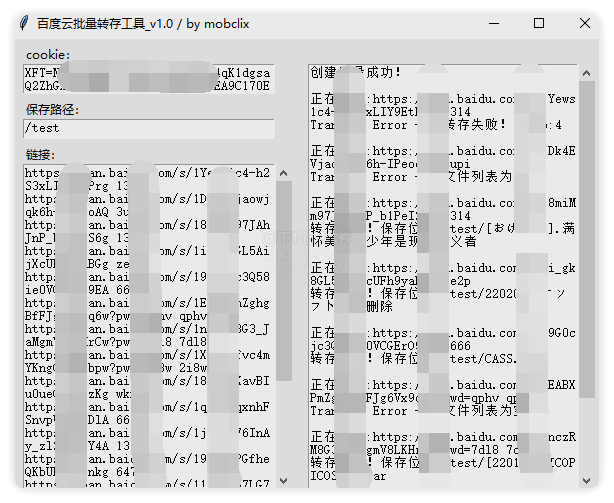The height and width of the screenshot is (503, 614).
Task: Click the "保存路径:" label
Action: point(52,110)
